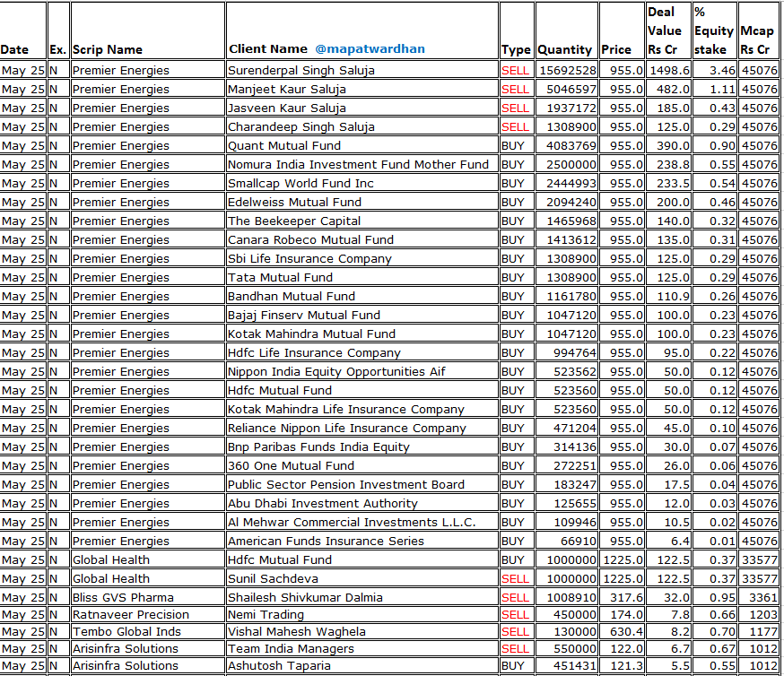784x676 pixels.
Task: Click the Smallcap World Fund Inc cell
Action: pyautogui.click(x=362, y=184)
